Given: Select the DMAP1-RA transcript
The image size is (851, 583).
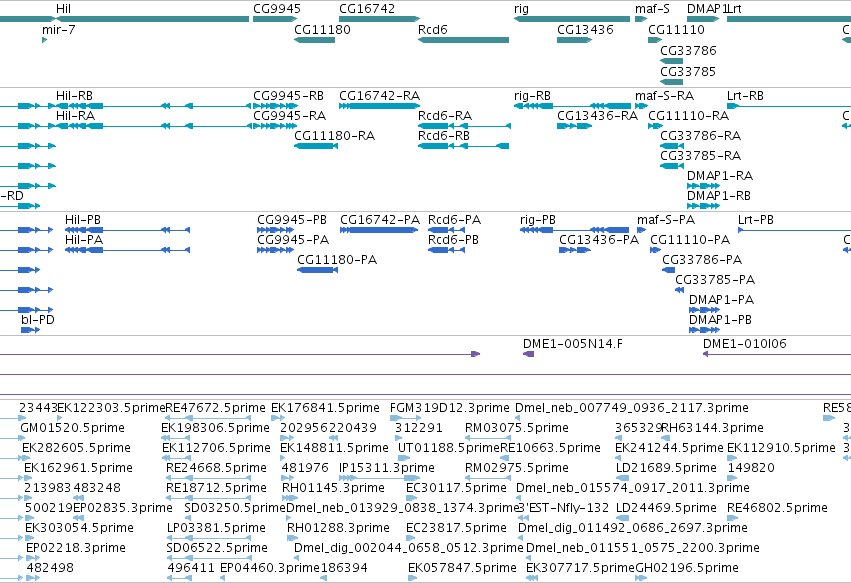Looking at the screenshot, I should tap(703, 186).
